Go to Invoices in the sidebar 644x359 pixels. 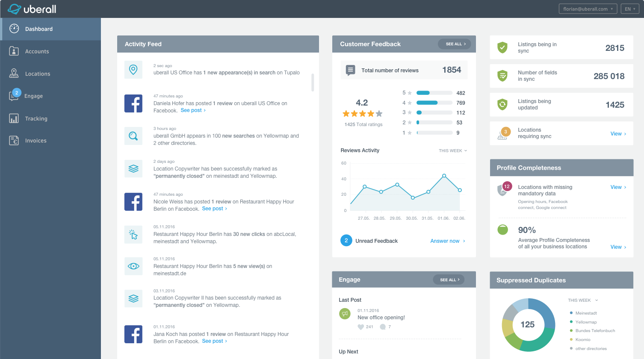[x=35, y=141]
